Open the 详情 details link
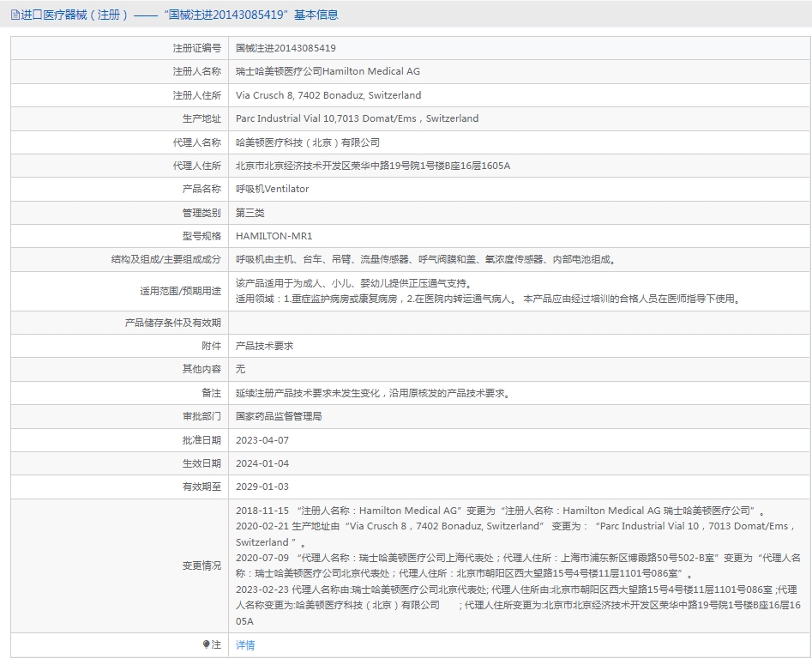 point(245,645)
